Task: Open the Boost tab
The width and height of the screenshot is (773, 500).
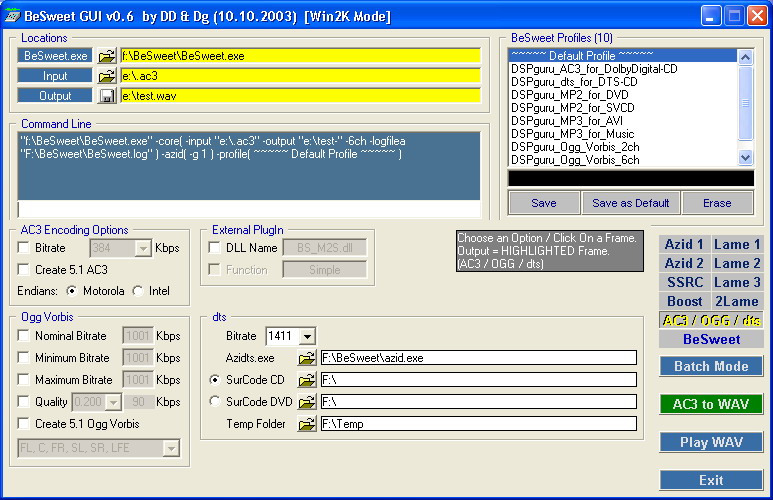Action: click(x=684, y=301)
